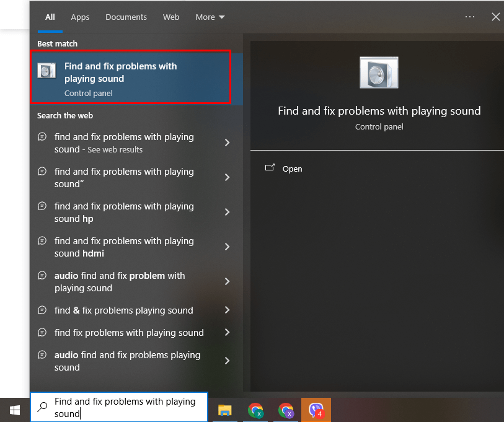Close the search panel with X
The image size is (504, 422).
[496, 17]
